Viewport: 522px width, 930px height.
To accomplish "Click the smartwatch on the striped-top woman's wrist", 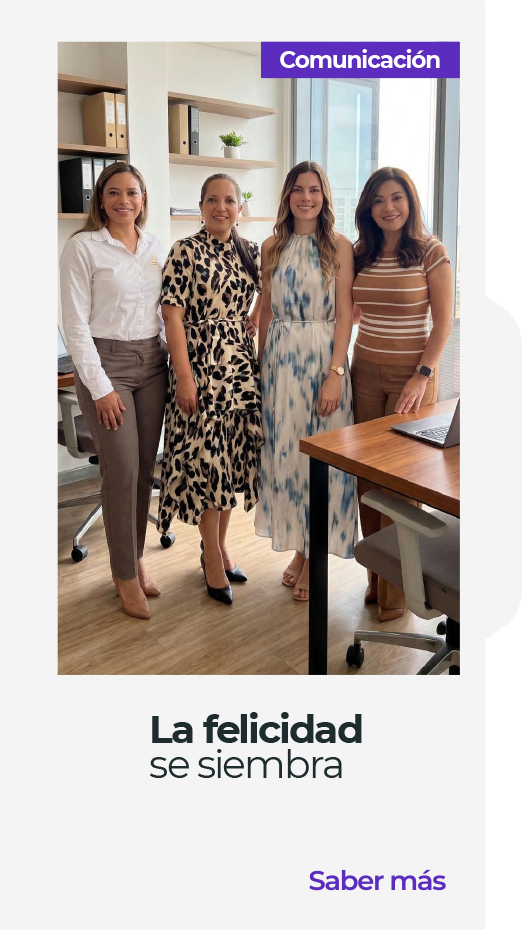I will (x=424, y=371).
